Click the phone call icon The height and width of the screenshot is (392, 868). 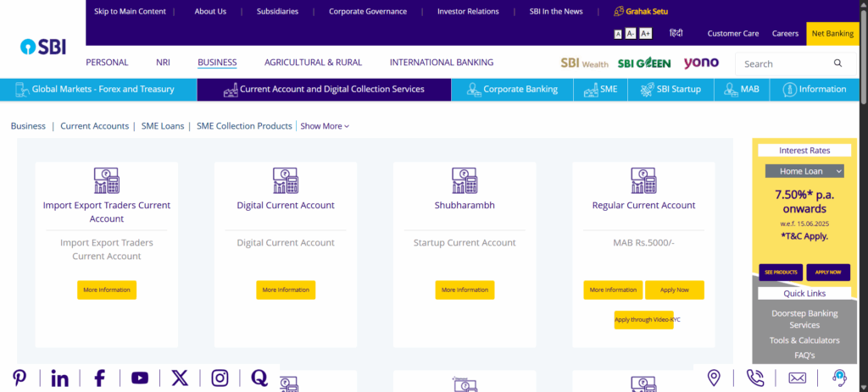[755, 378]
